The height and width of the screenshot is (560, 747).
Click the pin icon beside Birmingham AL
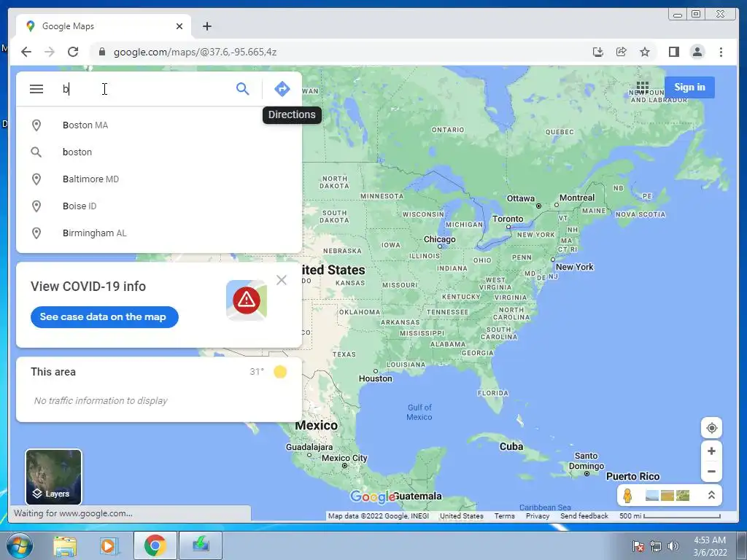point(36,233)
